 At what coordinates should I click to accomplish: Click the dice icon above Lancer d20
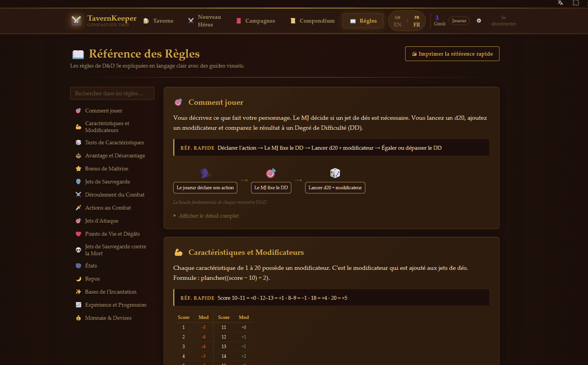pos(335,173)
